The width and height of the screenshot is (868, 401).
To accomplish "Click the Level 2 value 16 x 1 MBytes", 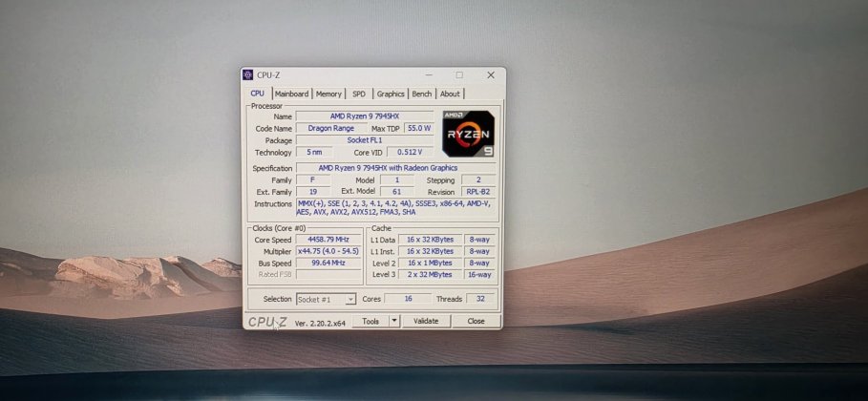I will (x=430, y=263).
